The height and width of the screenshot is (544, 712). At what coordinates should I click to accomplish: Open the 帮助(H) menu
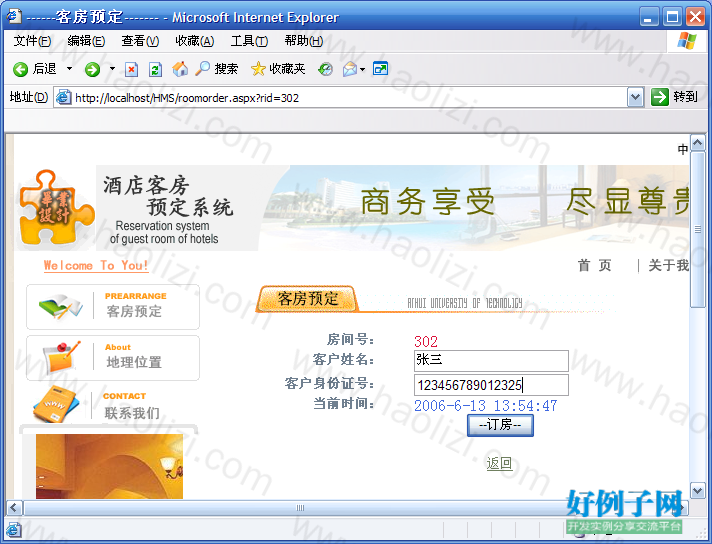click(304, 41)
